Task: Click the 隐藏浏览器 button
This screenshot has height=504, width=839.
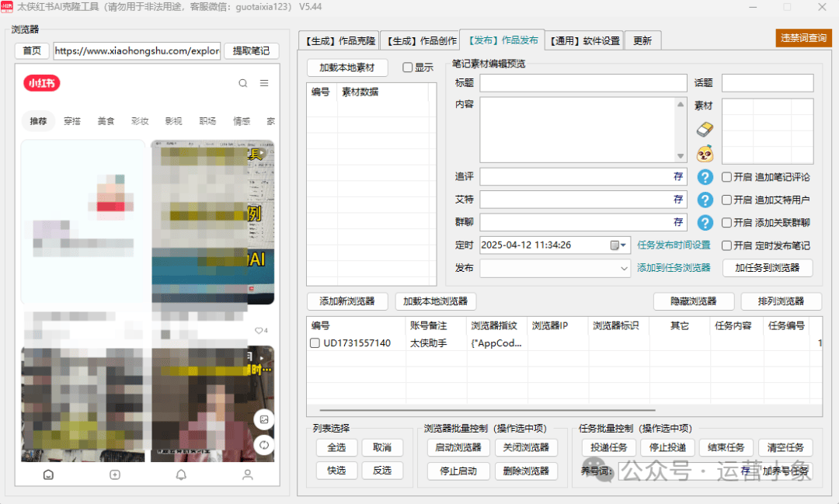Action: click(x=694, y=301)
